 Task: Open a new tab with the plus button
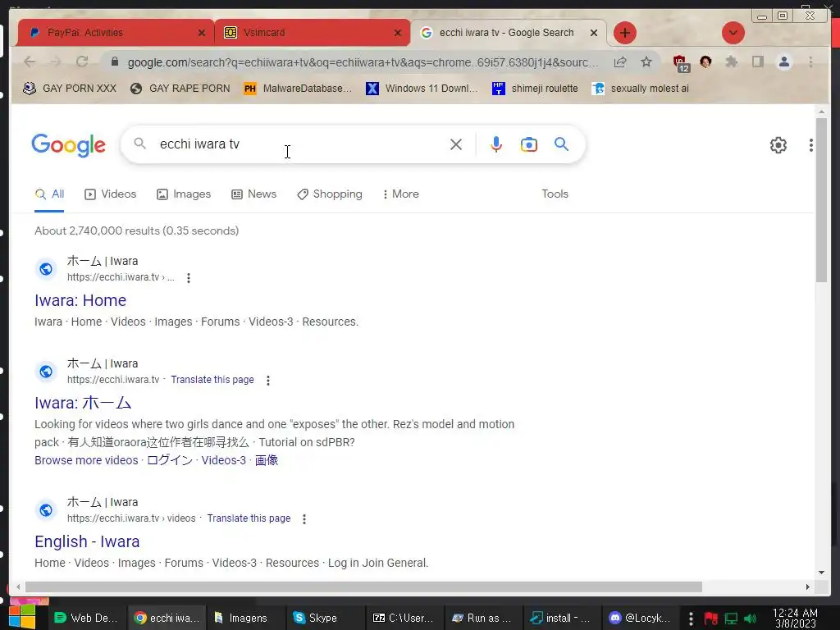point(624,33)
